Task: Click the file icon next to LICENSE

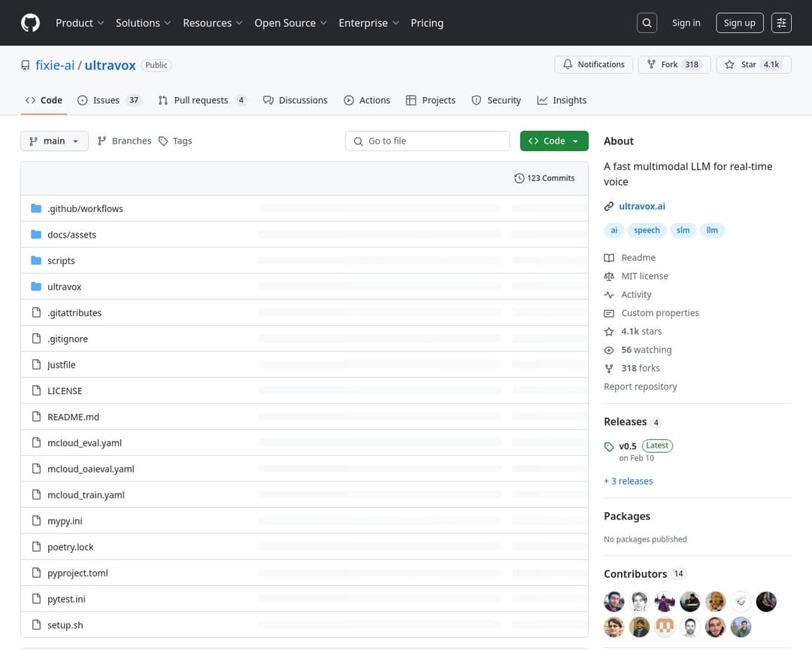Action: [36, 390]
